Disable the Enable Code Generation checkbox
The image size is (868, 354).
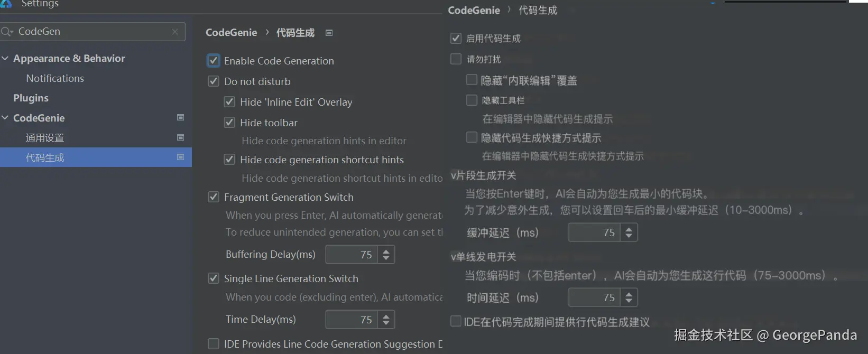[213, 60]
